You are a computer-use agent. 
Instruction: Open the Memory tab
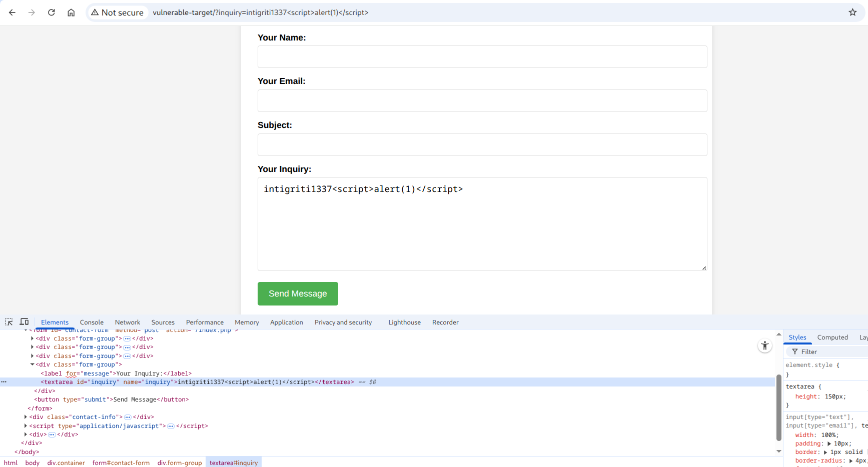click(x=247, y=322)
